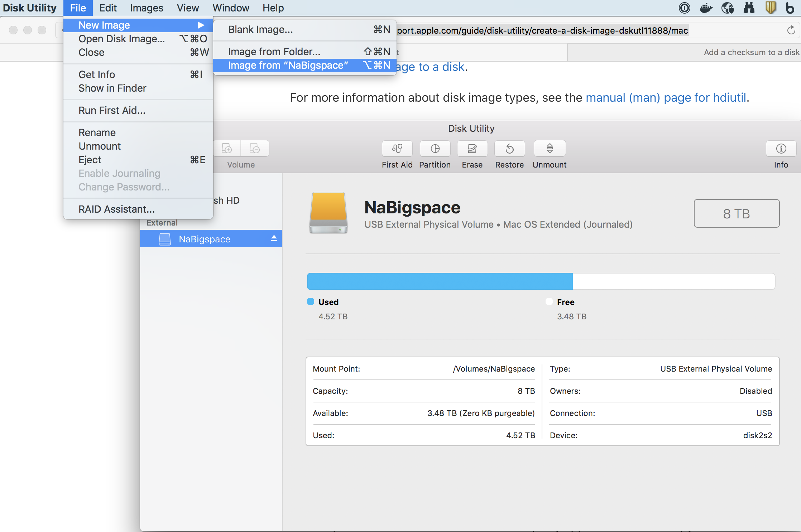Select NaBigspace volume in sidebar
This screenshot has height=532, width=801.
click(x=211, y=239)
